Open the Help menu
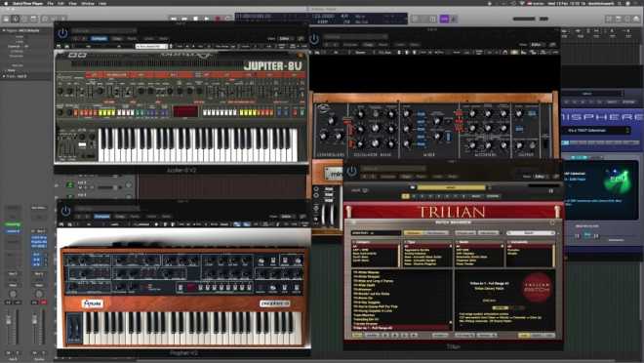 tap(102, 3)
